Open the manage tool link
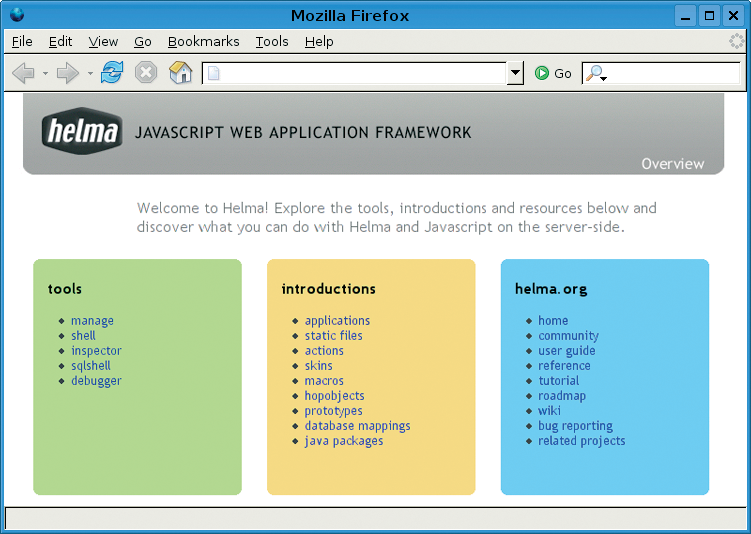 [92, 320]
